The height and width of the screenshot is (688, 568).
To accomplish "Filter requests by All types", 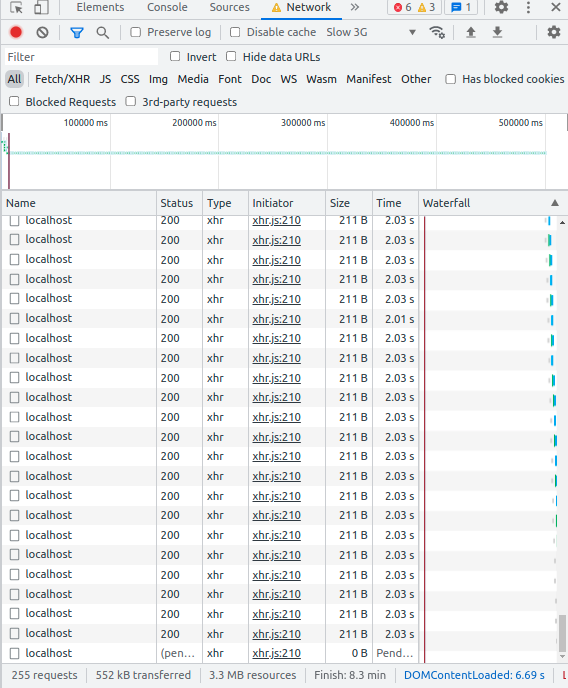I will click(14, 79).
